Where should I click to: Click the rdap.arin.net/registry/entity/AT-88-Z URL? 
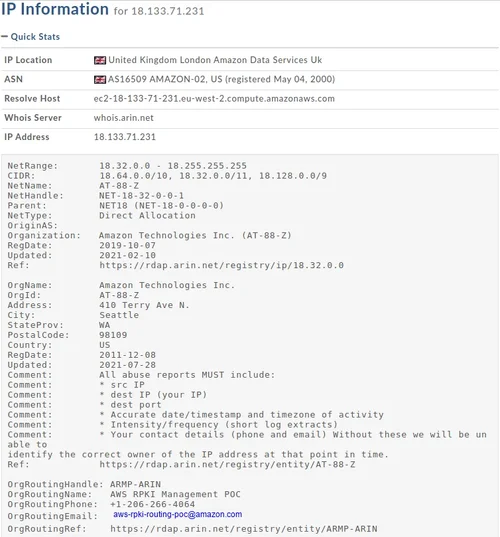click(227, 465)
